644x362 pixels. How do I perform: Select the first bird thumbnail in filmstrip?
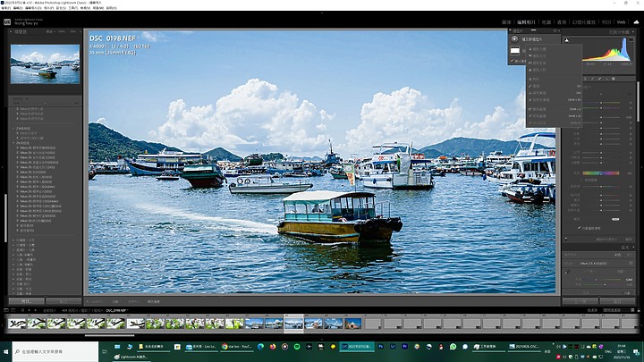pyautogui.click(x=17, y=324)
